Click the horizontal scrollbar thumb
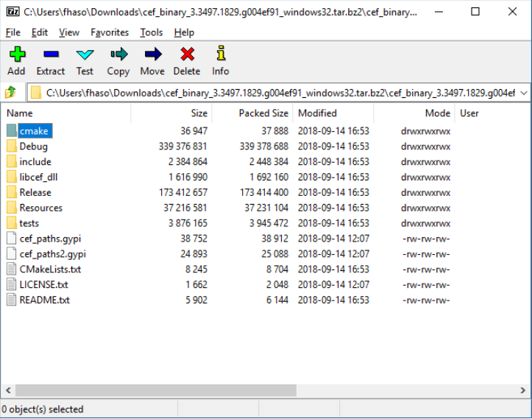This screenshot has width=532, height=419. [x=155, y=390]
